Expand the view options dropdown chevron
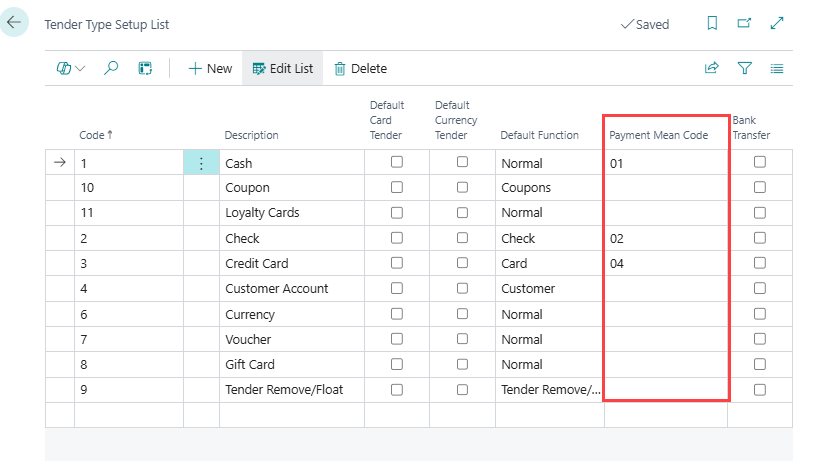 tap(80, 68)
